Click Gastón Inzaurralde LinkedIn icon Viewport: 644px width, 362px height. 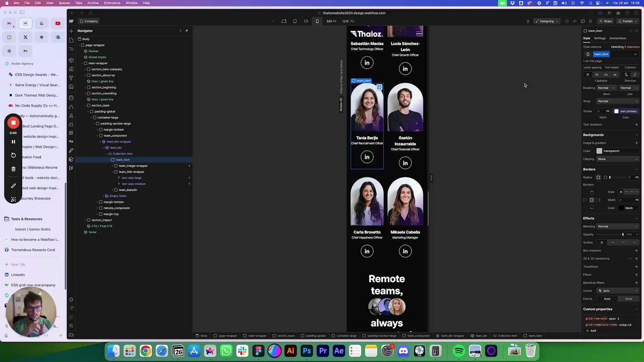pyautogui.click(x=405, y=163)
